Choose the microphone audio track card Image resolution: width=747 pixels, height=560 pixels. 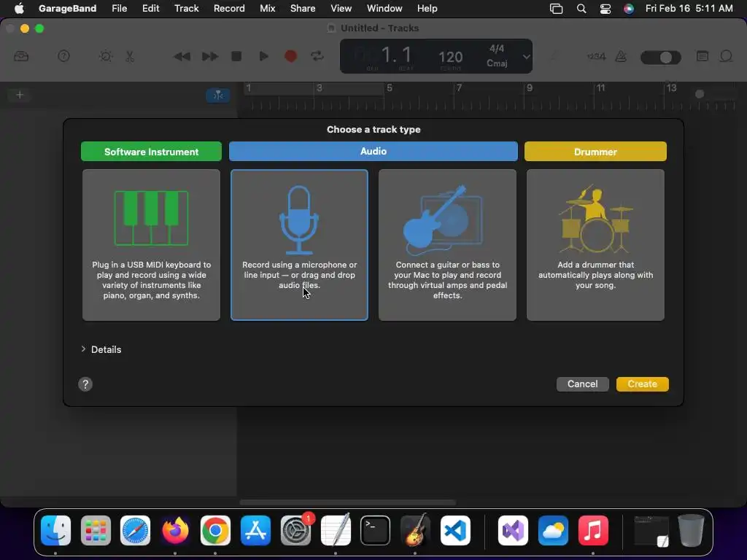(x=299, y=245)
